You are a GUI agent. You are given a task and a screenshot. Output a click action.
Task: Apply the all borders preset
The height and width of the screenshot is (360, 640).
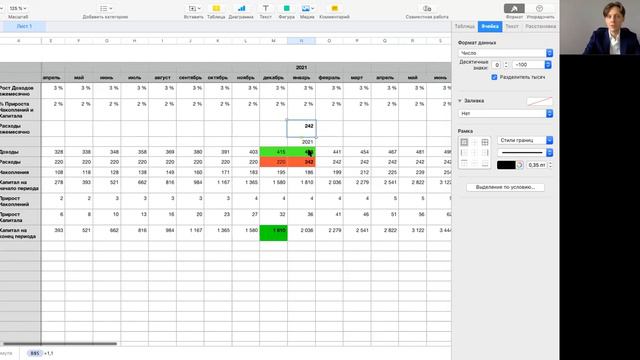(485, 142)
